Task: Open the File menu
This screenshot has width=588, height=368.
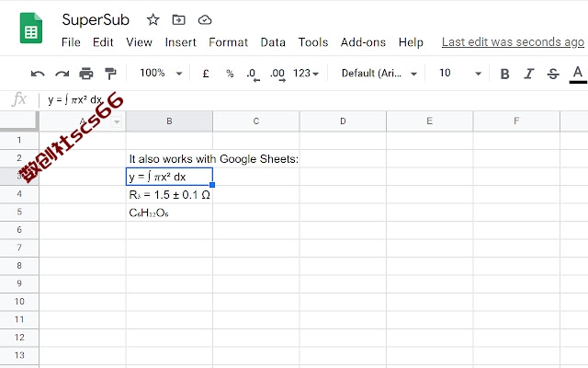Action: tap(71, 42)
